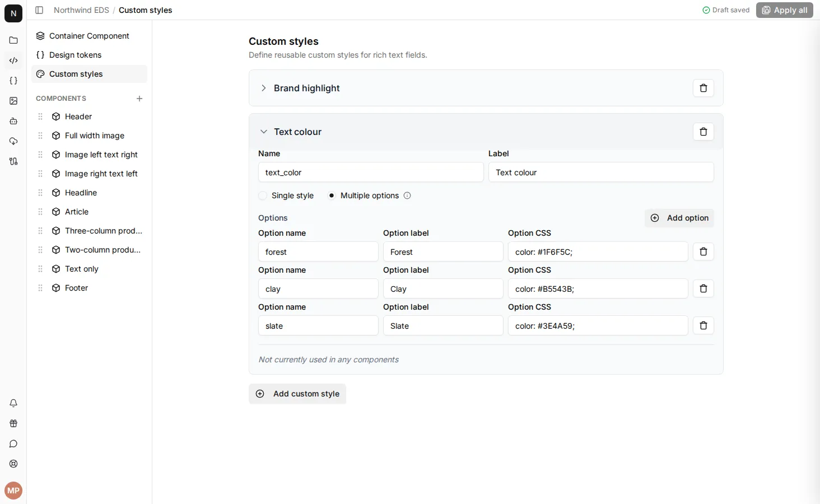
Task: Collapse the Text colour style section
Action: coord(263,132)
